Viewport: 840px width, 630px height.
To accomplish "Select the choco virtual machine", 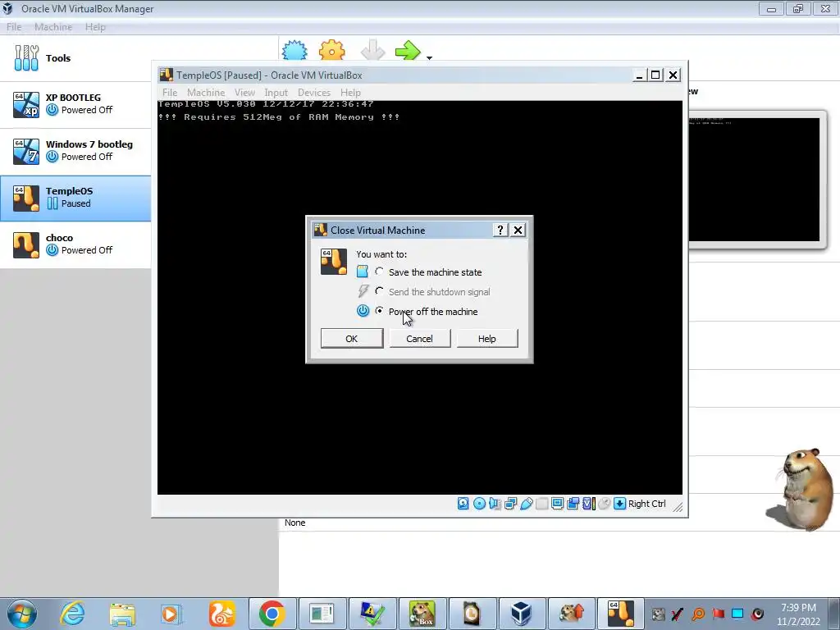I will 75,244.
